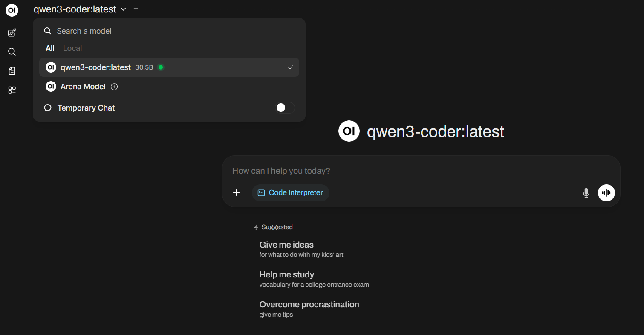Open the plus attachment menu in chat box
This screenshot has width=644, height=335.
point(236,193)
